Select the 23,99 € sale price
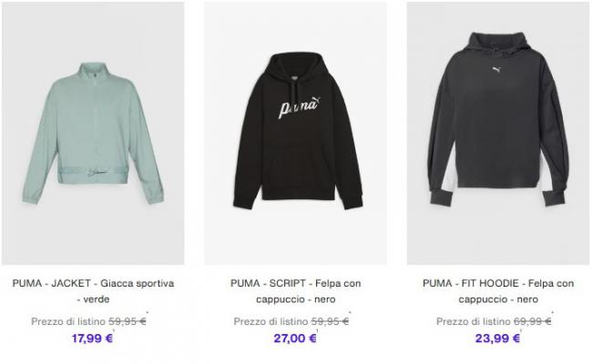This screenshot has height=364, width=592. coord(497,339)
